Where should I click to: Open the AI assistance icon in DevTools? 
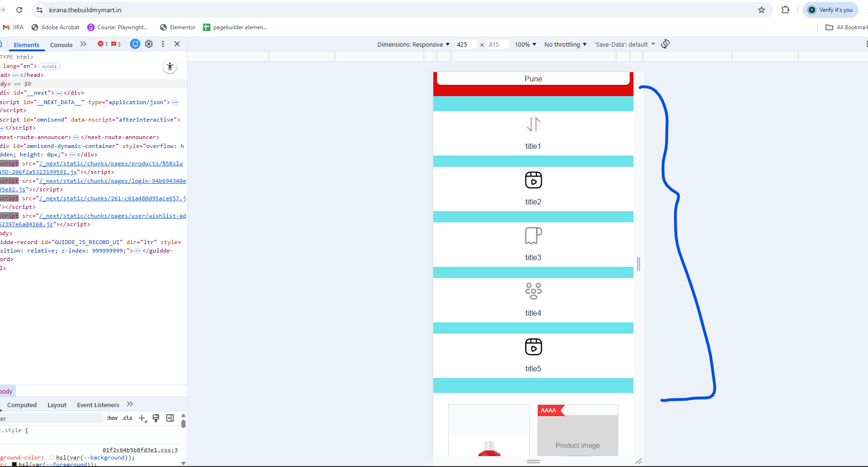pyautogui.click(x=135, y=44)
